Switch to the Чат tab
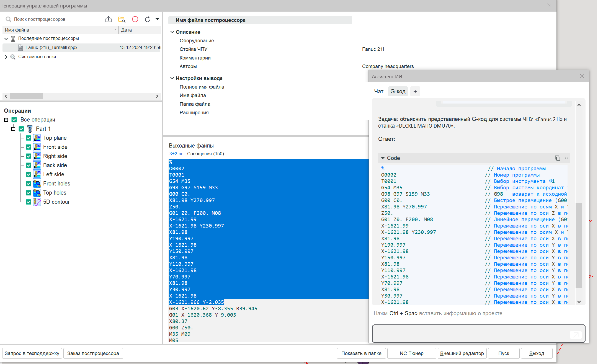This screenshot has height=364, width=598. (x=378, y=91)
